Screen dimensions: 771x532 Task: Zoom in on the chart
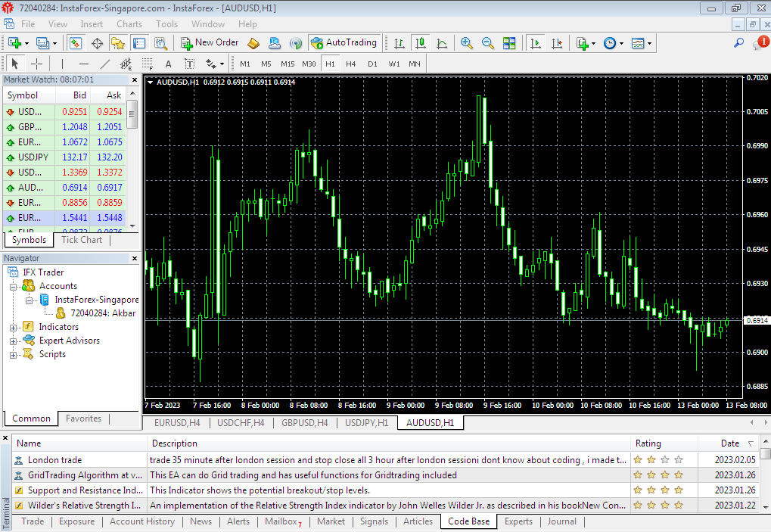pyautogui.click(x=466, y=43)
